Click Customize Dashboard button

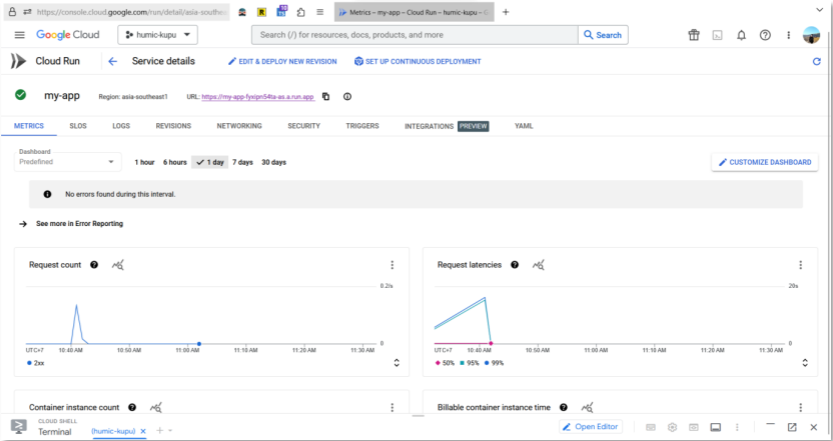764,163
